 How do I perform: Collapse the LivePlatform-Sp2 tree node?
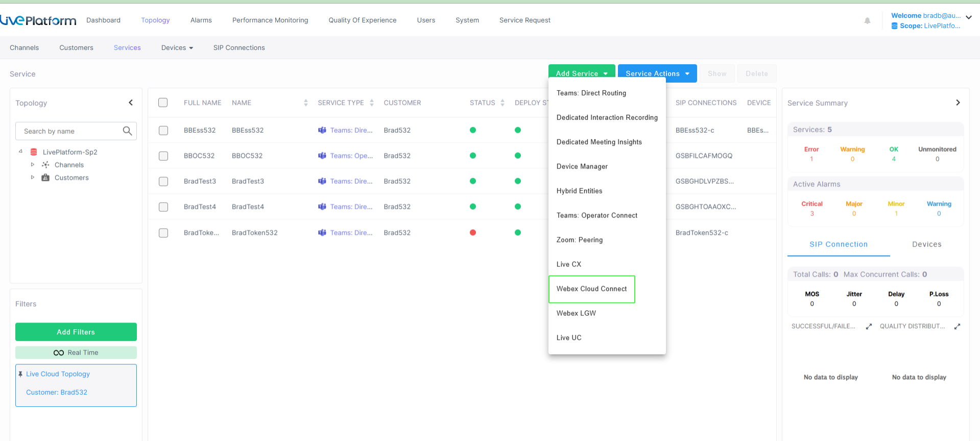[x=20, y=152]
